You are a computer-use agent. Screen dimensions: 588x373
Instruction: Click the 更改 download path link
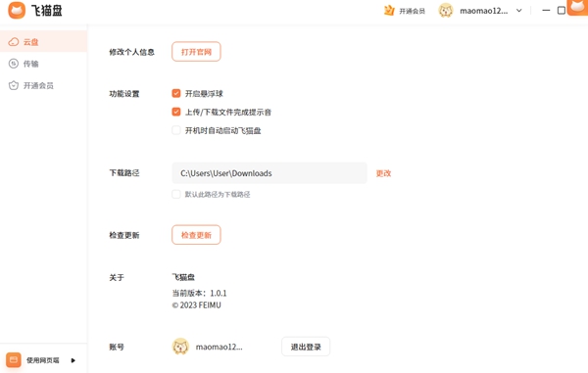pos(383,173)
